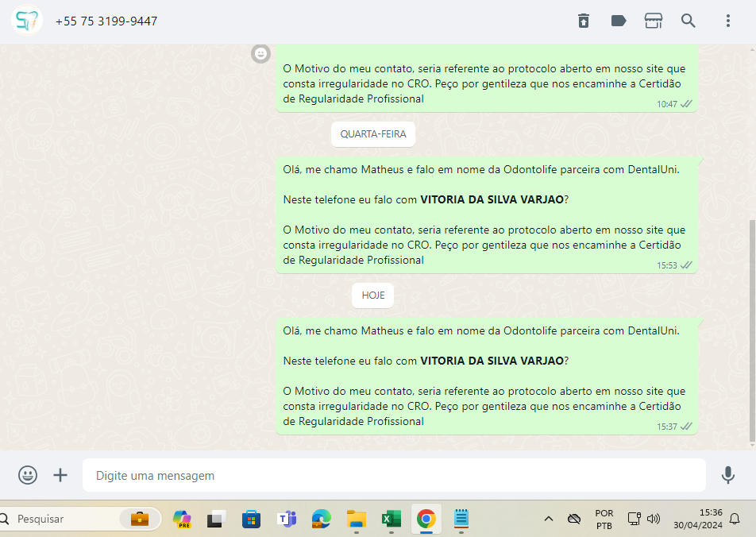Screen dimensions: 756x537
Task: Click the QUARTA-FEIRA date chip
Action: click(x=373, y=134)
